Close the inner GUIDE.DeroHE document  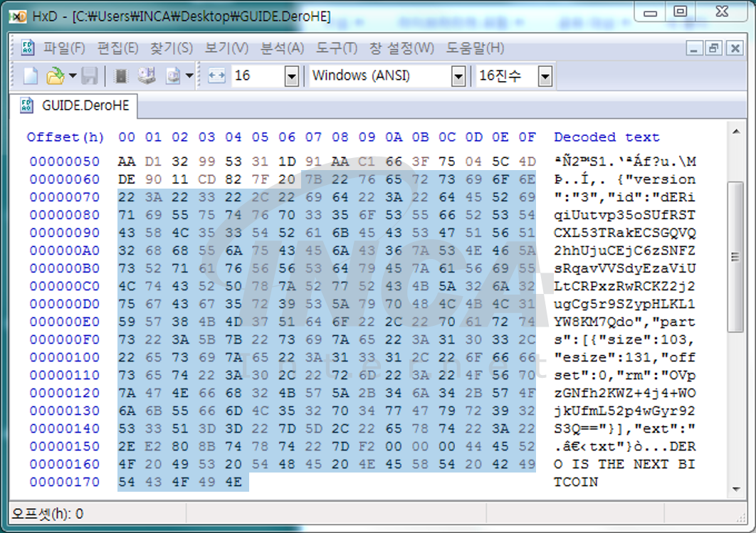coord(735,48)
